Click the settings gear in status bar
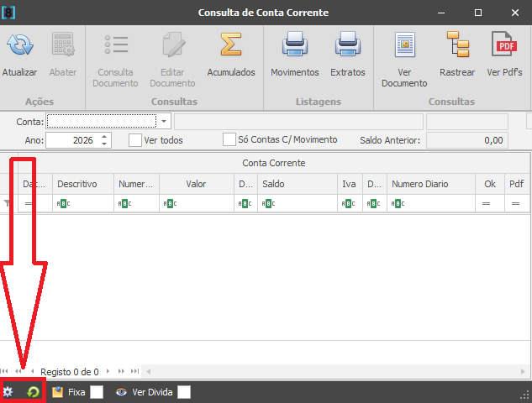Image resolution: width=532 pixels, height=403 pixels. [x=8, y=391]
